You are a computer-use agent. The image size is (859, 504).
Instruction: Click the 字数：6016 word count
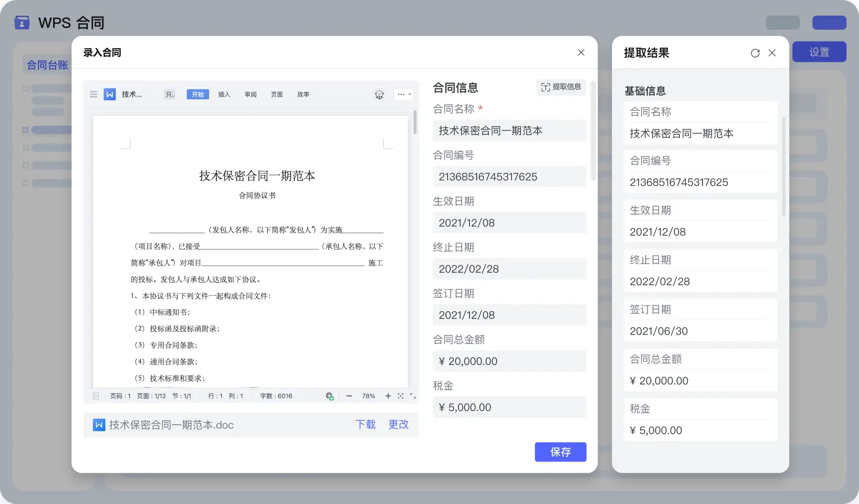click(x=276, y=396)
